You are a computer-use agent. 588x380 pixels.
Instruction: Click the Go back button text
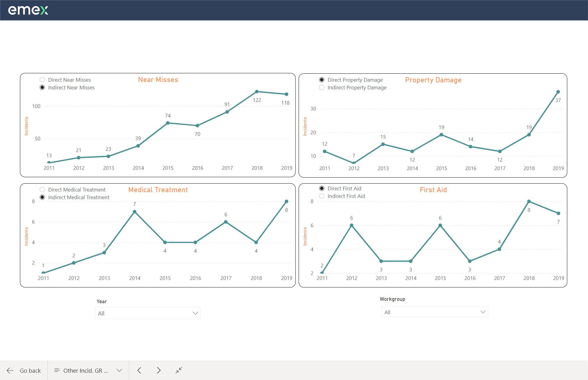click(x=30, y=371)
